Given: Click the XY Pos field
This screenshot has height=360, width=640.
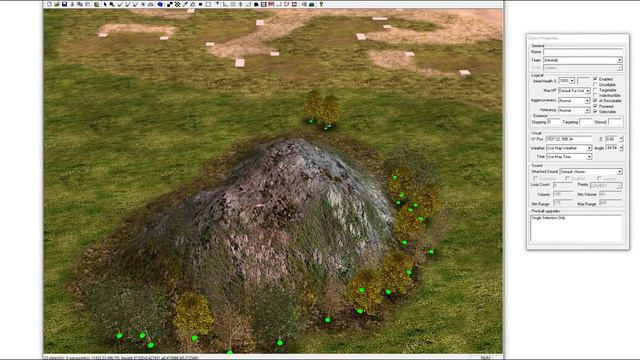Looking at the screenshot, I should pos(568,139).
